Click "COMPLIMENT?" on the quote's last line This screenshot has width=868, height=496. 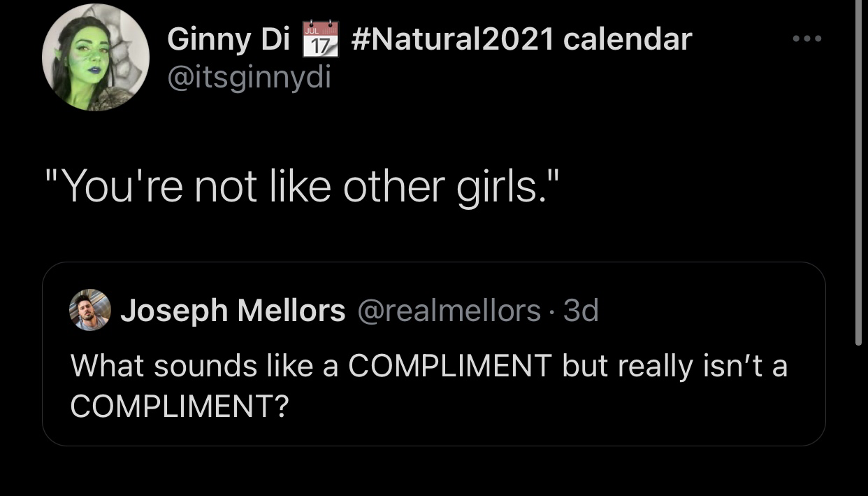point(180,406)
